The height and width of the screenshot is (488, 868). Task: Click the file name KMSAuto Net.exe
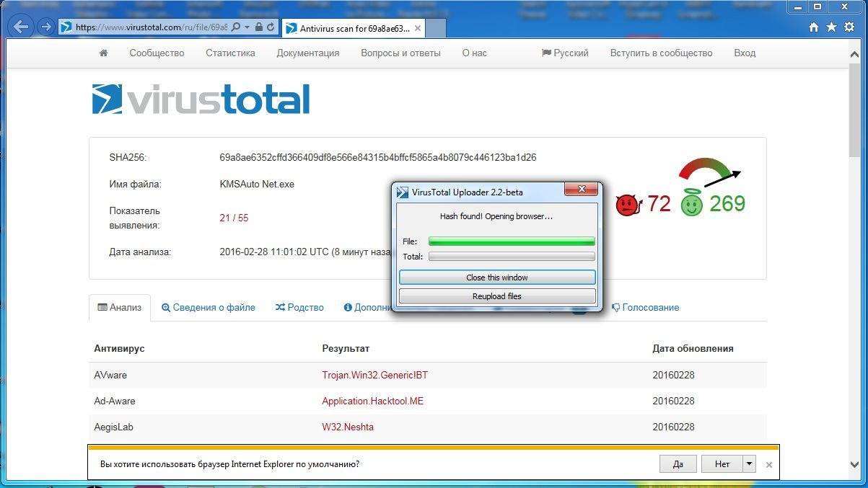[257, 184]
